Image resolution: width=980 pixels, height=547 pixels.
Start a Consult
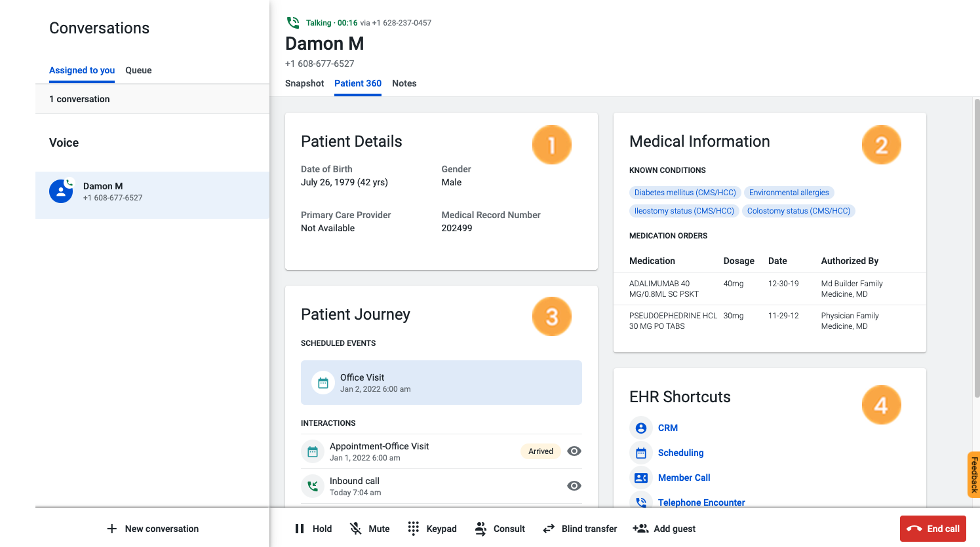tap(500, 529)
